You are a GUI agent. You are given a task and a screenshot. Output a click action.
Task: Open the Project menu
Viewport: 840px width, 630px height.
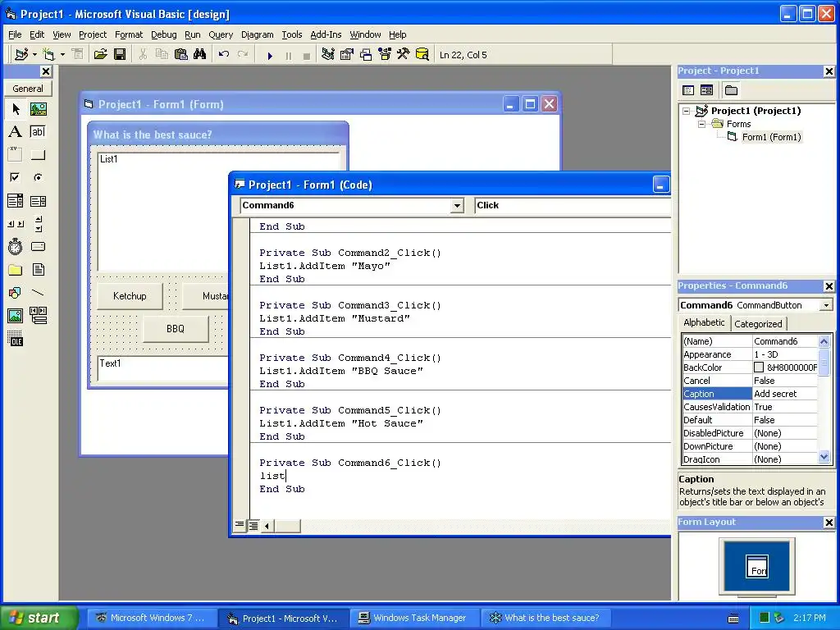point(93,34)
